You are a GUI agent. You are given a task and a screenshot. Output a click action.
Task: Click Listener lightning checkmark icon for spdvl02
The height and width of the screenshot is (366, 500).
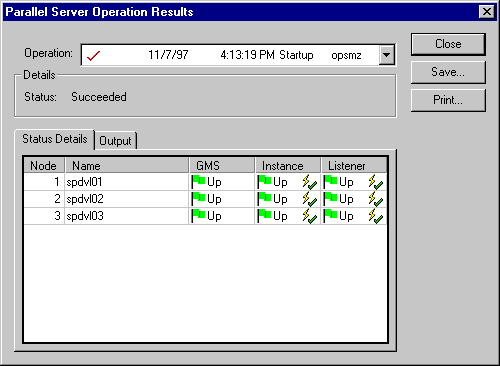coord(376,199)
